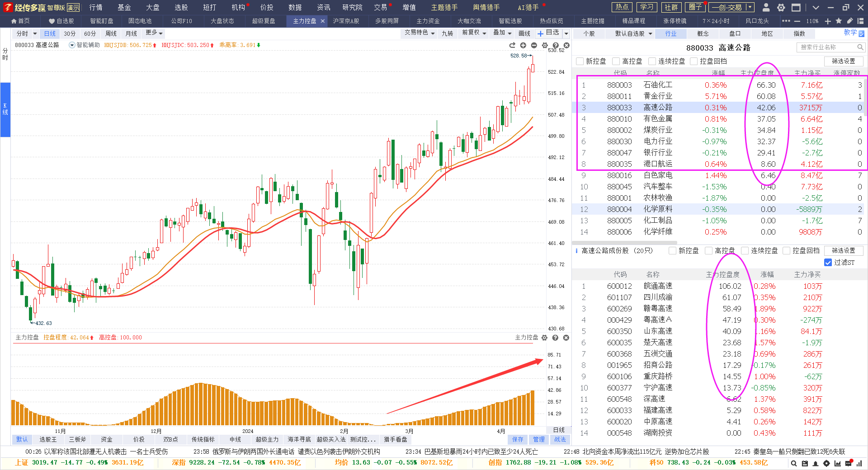Enable the 新控盘 checkbox in industry filter
The image size is (868, 470).
coord(580,61)
